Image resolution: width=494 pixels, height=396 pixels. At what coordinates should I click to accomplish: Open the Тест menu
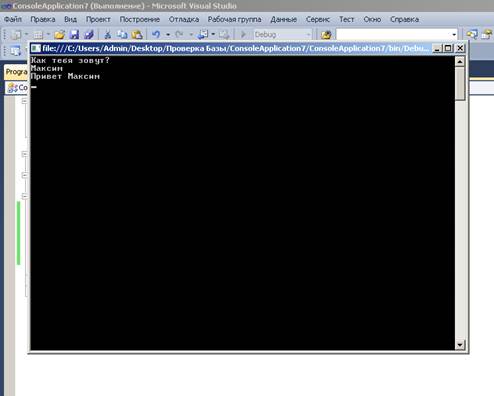click(346, 19)
